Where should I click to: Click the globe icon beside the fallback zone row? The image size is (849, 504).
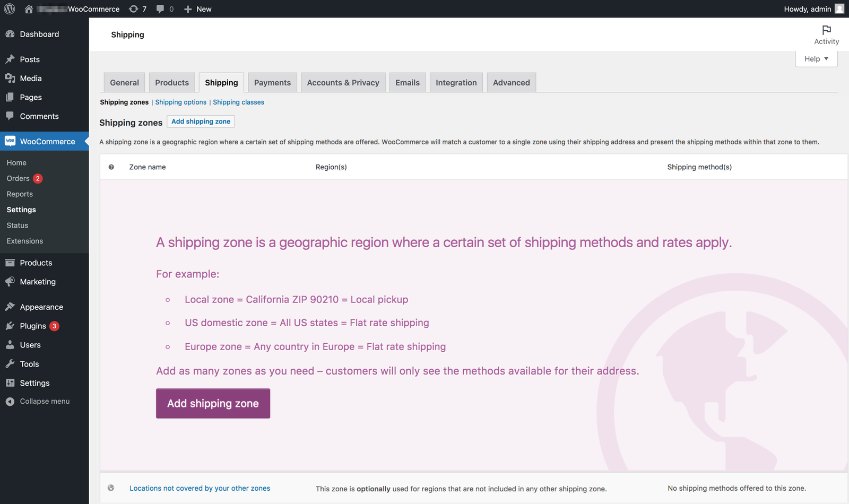pos(111,488)
